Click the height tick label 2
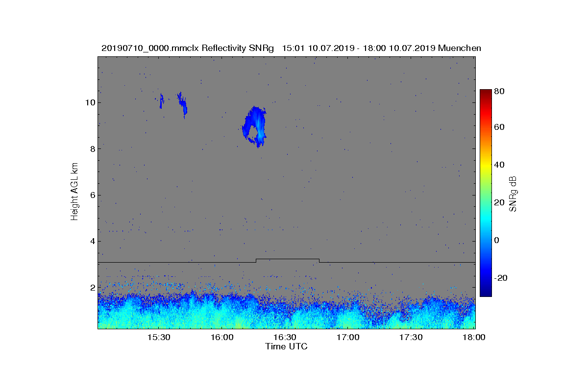588x392 pixels. coord(92,288)
